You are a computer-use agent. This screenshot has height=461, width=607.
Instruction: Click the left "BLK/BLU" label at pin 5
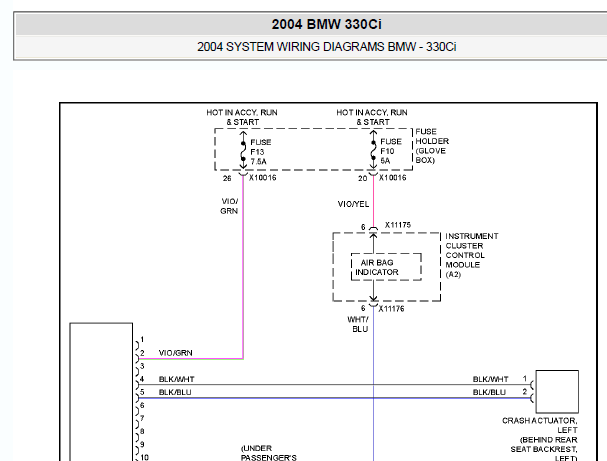click(175, 392)
